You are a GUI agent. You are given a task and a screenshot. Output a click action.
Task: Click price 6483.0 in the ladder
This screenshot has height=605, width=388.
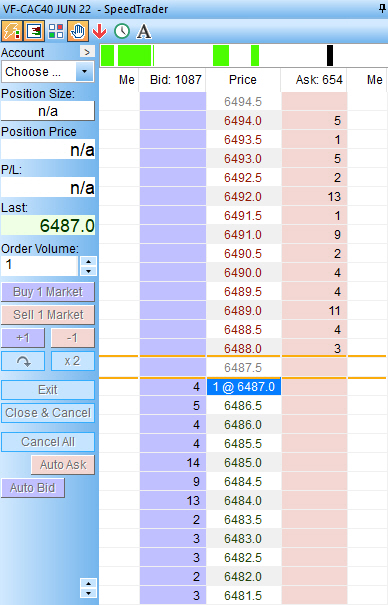pyautogui.click(x=243, y=539)
